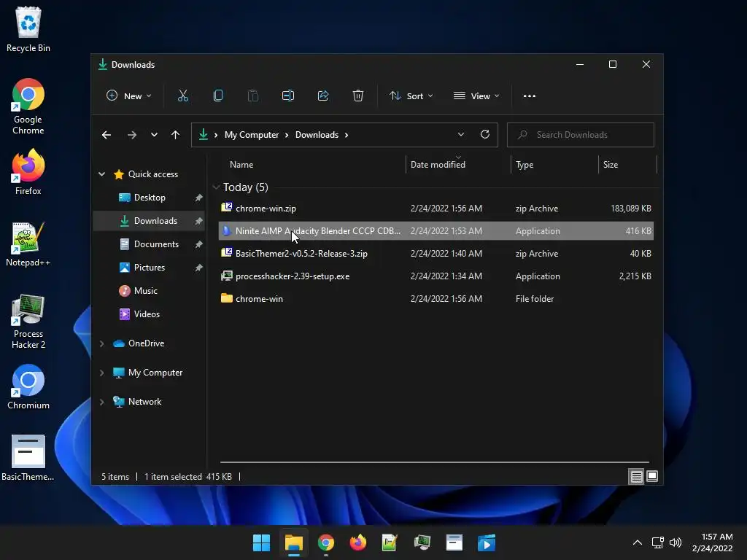Select Desktop in Quick access

point(150,198)
